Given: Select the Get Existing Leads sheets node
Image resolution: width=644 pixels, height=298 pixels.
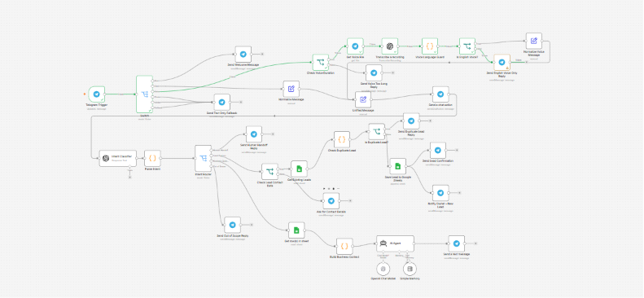Looking at the screenshot, I should (299, 169).
